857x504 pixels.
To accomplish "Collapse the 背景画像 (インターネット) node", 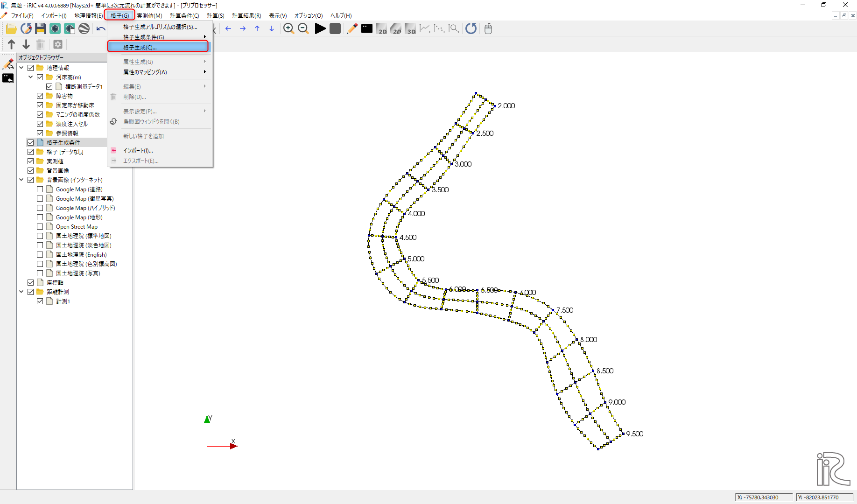I will (21, 180).
